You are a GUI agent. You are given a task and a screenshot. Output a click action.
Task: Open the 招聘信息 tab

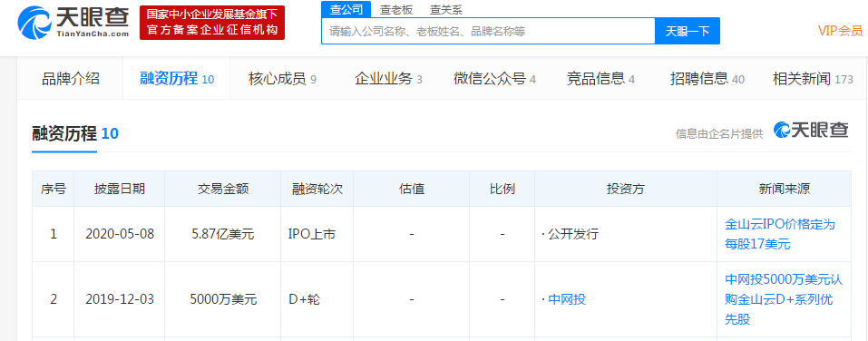pos(707,79)
